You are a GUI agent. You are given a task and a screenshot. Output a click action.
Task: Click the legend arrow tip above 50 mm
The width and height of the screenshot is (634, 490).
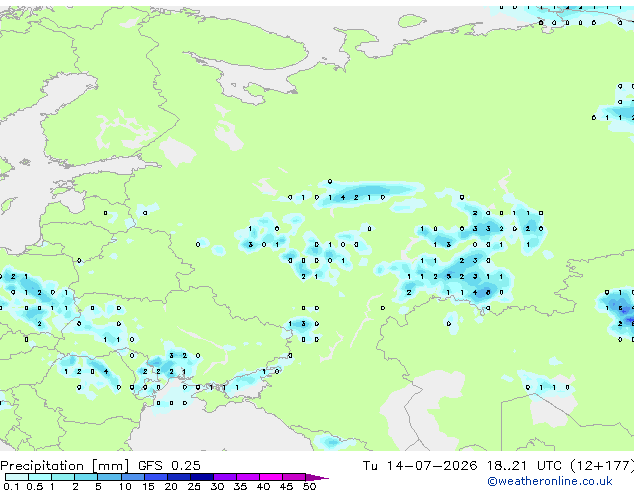point(317,477)
